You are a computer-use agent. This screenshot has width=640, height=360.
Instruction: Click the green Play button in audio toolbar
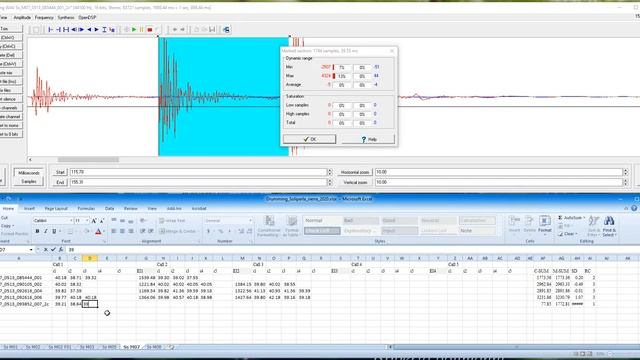coord(134,29)
